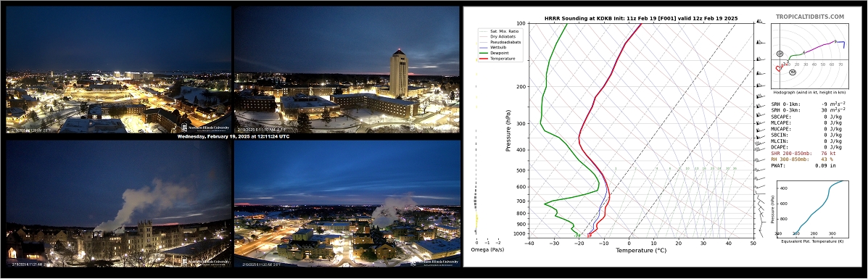Open the bottom-left steam plume webcam
Viewport: 868px width, 279px height.
click(118, 204)
